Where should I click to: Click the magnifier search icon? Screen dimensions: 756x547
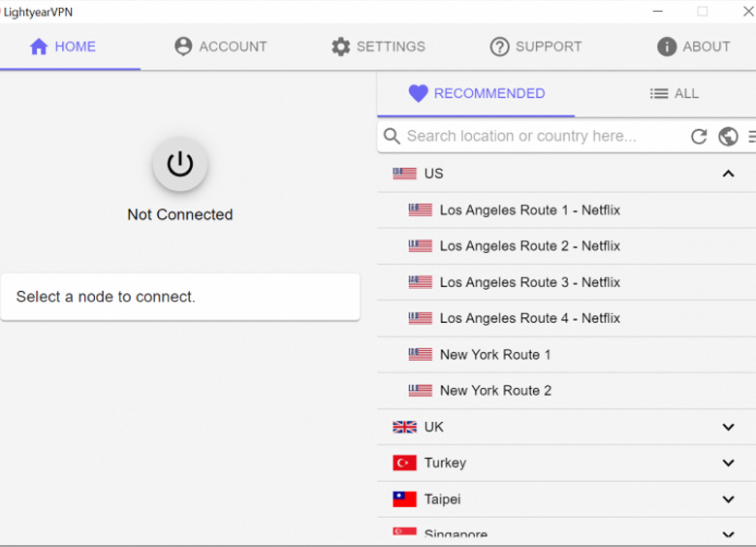coord(392,136)
